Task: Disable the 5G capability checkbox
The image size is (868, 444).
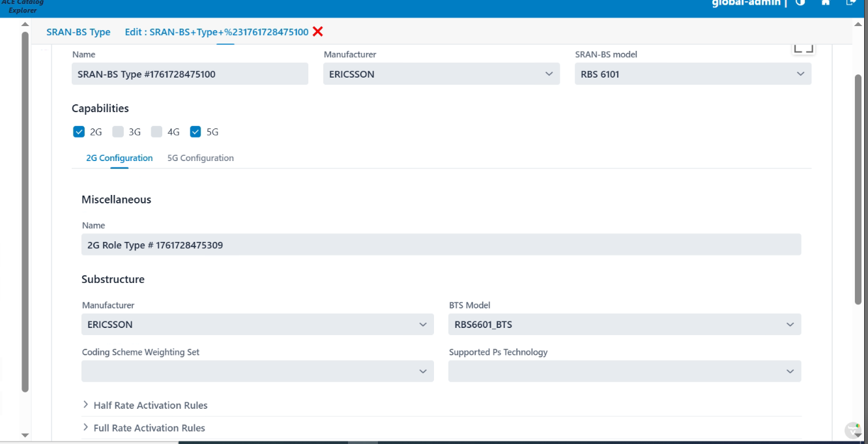Action: pyautogui.click(x=195, y=132)
